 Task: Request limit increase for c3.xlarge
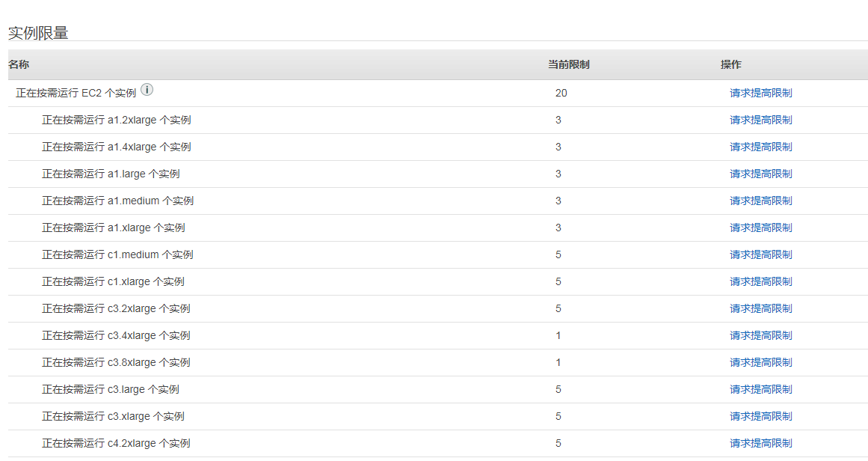[x=760, y=416]
